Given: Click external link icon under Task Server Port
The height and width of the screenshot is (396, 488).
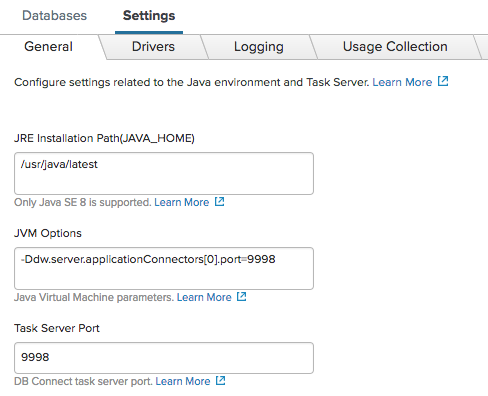Looking at the screenshot, I should [x=221, y=380].
